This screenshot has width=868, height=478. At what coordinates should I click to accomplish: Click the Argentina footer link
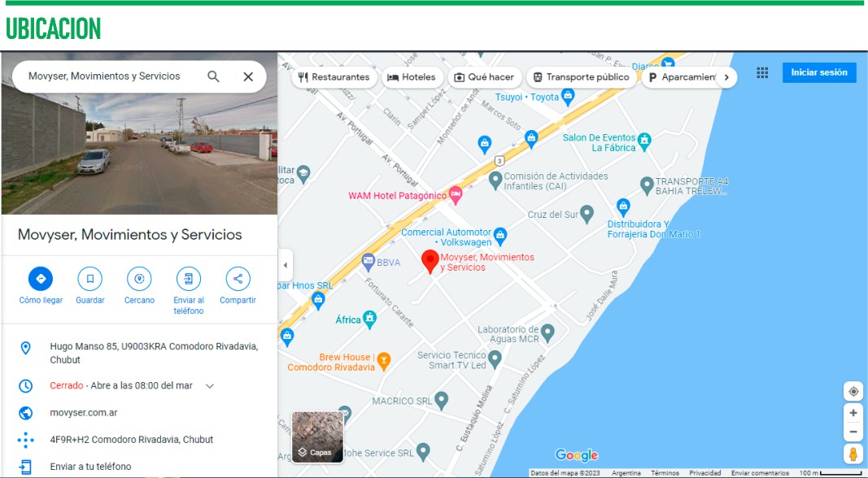point(626,473)
